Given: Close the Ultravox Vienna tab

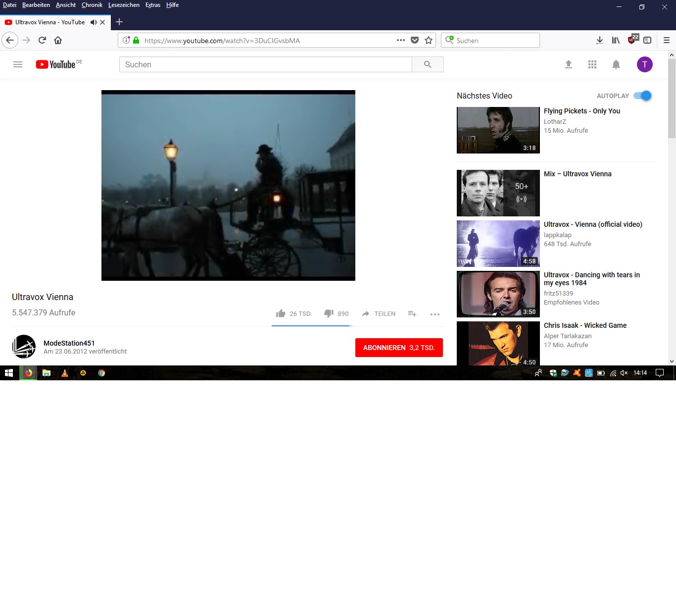Looking at the screenshot, I should [102, 22].
